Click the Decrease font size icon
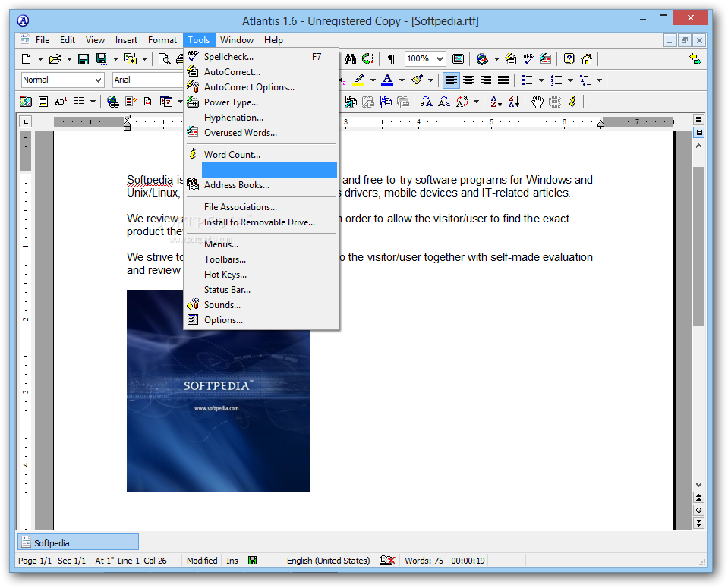The width and height of the screenshot is (728, 588). pyautogui.click(x=444, y=101)
